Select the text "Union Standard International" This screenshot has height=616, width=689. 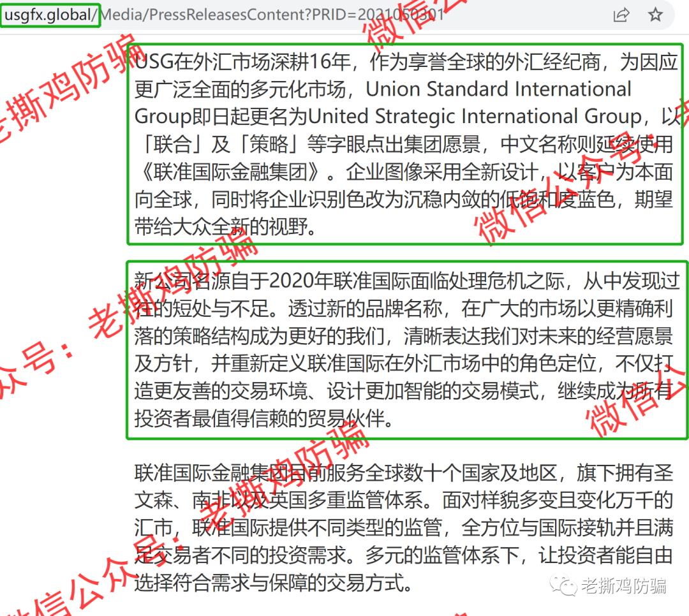[x=498, y=89]
